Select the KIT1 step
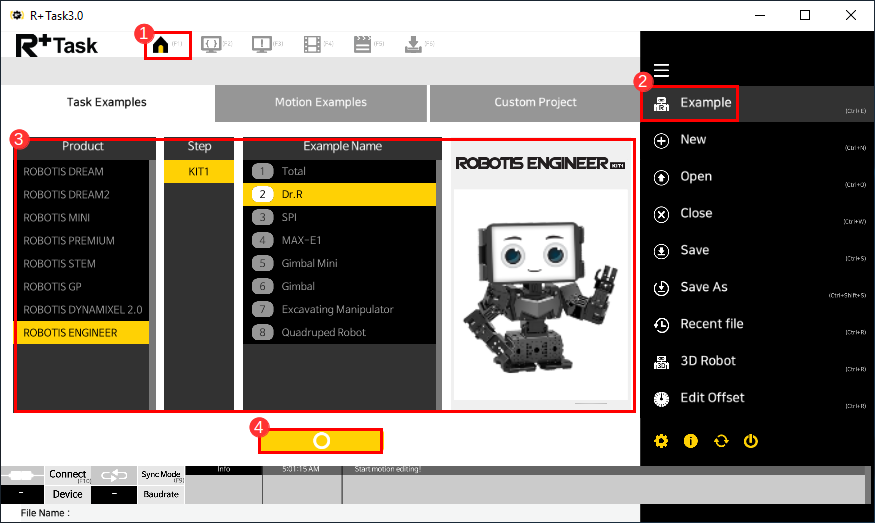Screen dimensions: 875x523 (199, 171)
